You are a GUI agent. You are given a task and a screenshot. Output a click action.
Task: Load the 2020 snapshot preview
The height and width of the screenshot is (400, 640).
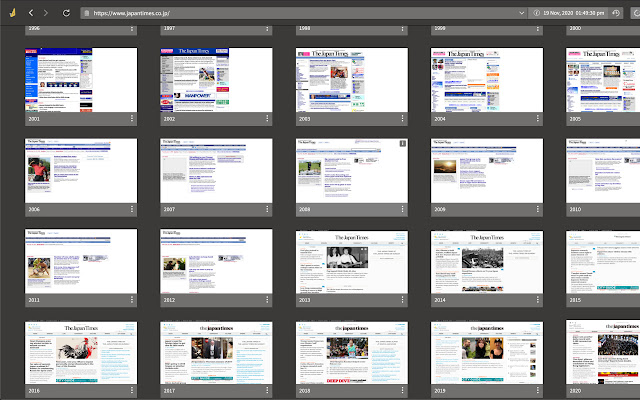point(603,352)
